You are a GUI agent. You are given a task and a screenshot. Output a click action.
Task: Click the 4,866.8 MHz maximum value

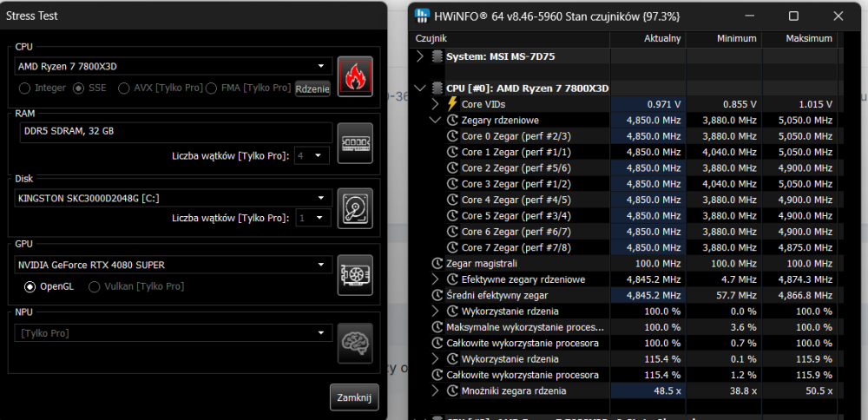pos(806,296)
